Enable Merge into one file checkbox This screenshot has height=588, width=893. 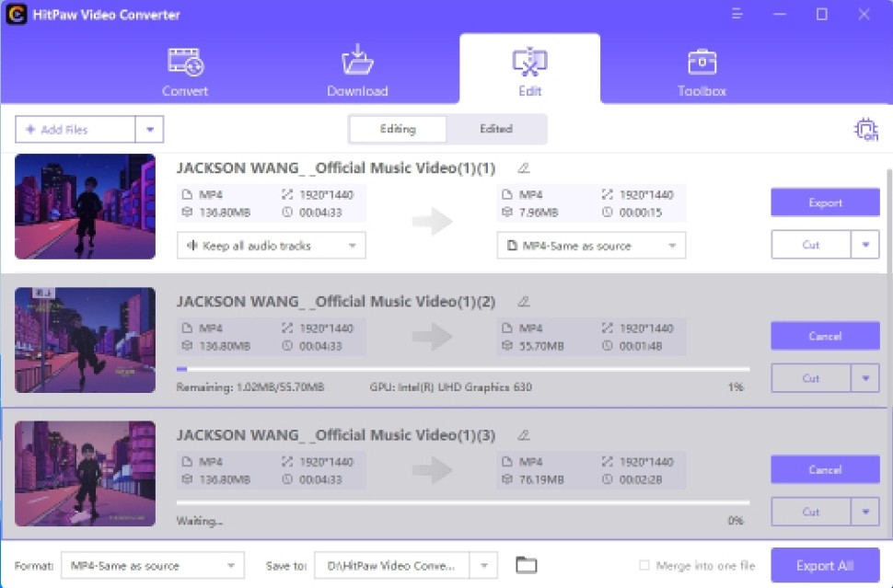[x=644, y=565]
